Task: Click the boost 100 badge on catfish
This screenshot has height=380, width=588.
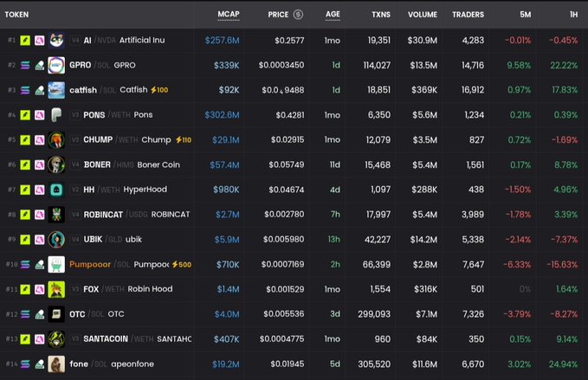Action: [x=159, y=90]
